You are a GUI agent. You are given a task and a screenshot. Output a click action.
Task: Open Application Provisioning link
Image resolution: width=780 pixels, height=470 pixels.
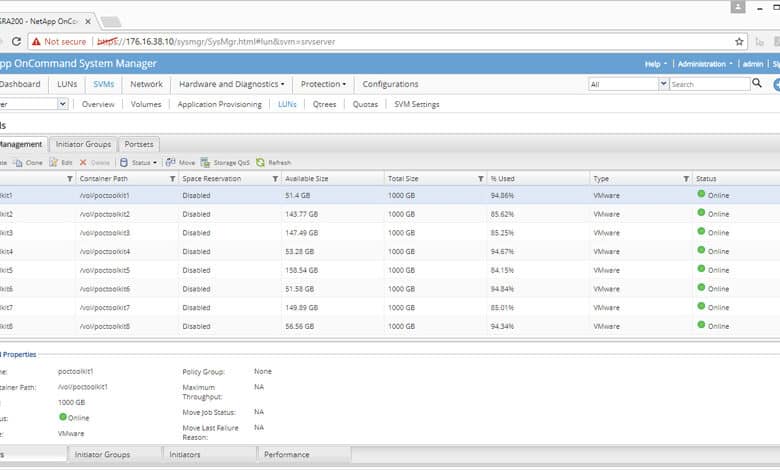point(219,104)
